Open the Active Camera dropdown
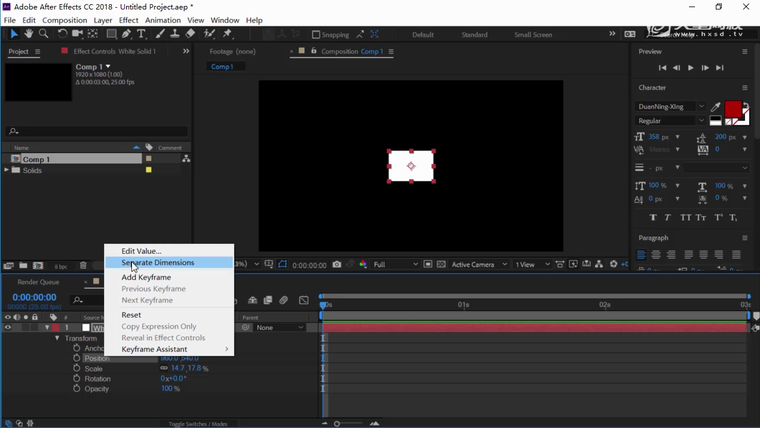The image size is (760, 428). [x=475, y=265]
